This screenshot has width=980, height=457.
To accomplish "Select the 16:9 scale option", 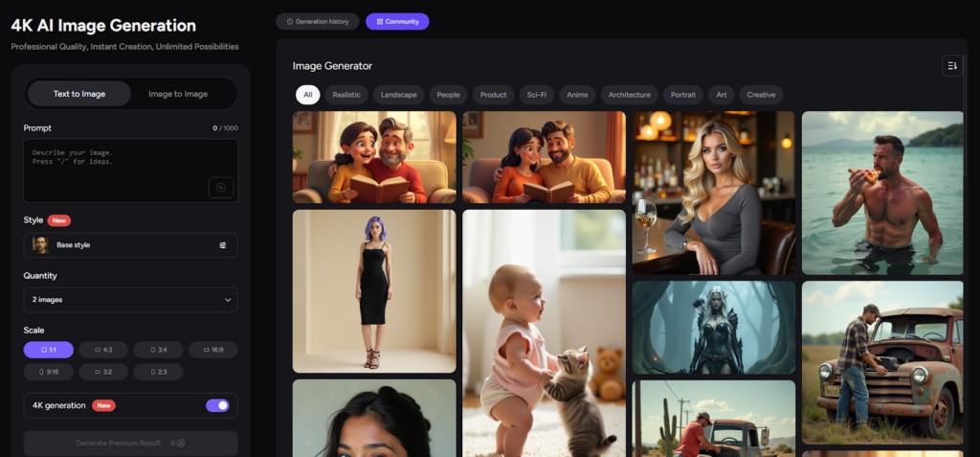I will (x=213, y=350).
